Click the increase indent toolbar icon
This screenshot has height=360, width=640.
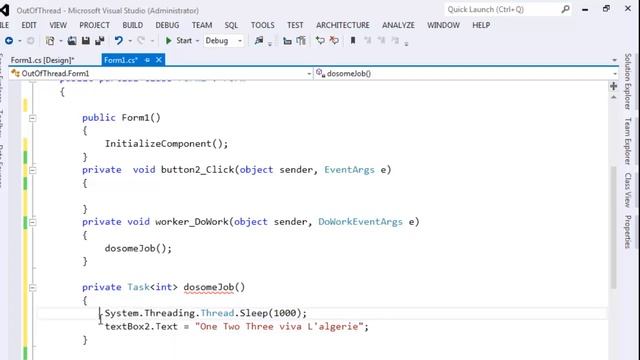coord(301,40)
